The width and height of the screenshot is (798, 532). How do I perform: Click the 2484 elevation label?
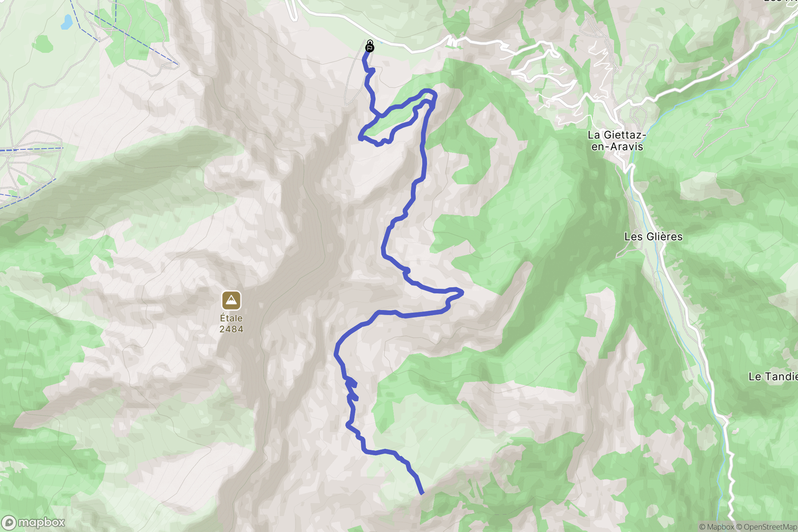(231, 329)
